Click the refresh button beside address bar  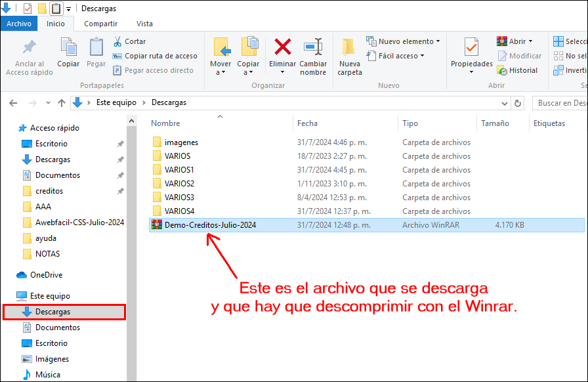[x=518, y=103]
